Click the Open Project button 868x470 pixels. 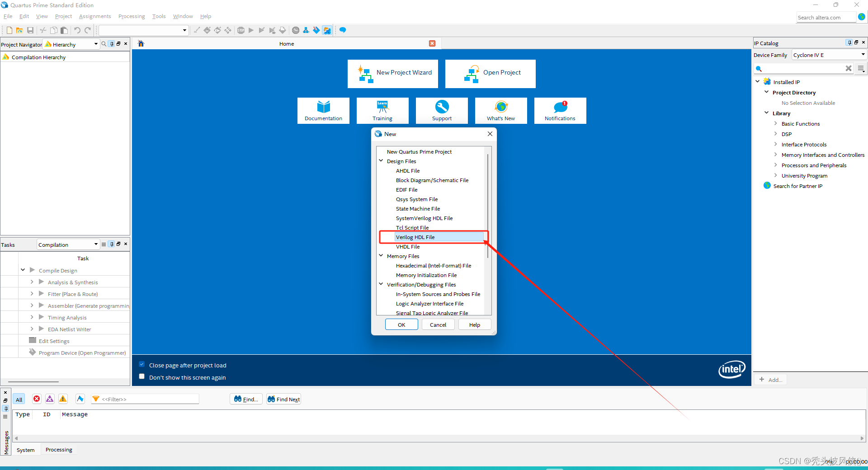491,74
